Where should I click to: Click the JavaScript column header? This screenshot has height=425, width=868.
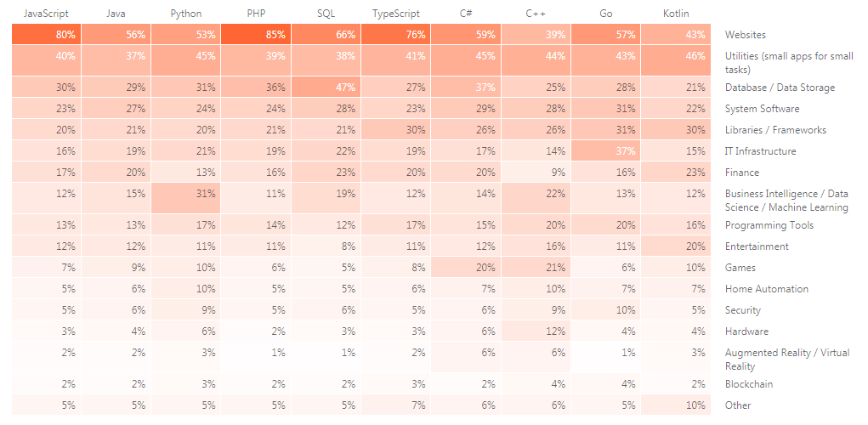click(46, 14)
